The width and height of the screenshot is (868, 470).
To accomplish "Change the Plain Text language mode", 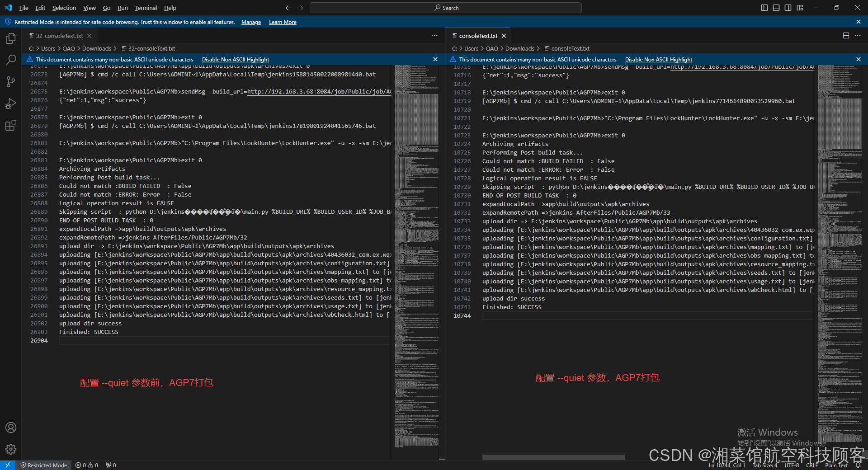I will (836, 465).
